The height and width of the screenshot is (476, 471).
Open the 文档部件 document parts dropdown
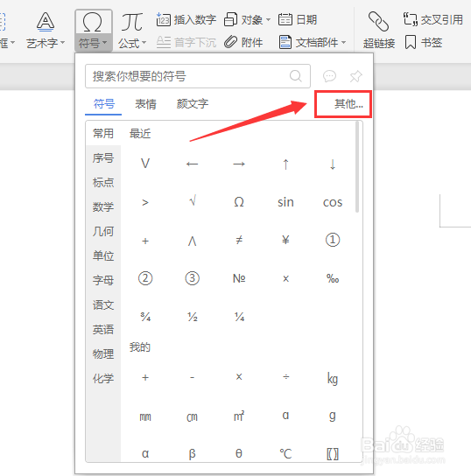(313, 42)
